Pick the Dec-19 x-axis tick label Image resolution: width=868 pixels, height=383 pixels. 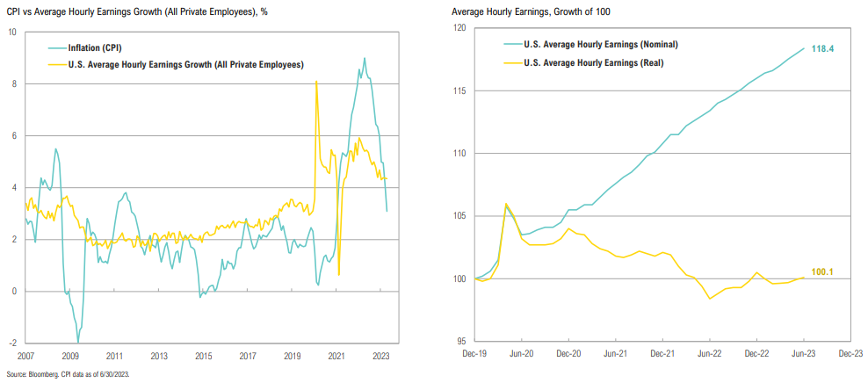[x=474, y=354]
